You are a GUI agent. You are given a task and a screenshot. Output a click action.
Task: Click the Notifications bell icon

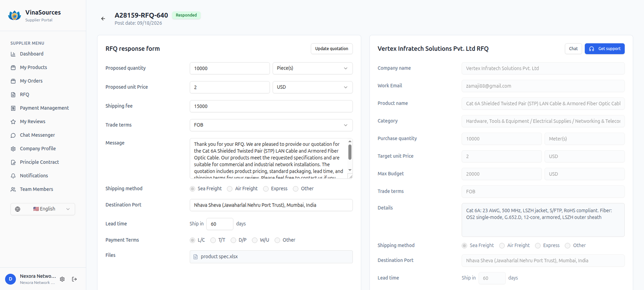13,176
